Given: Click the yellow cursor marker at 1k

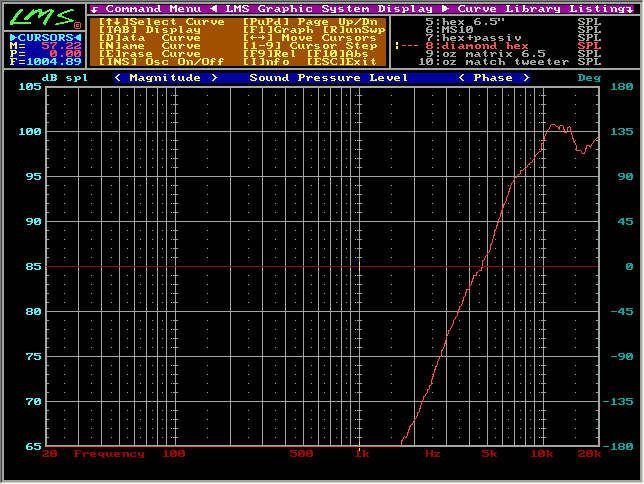Looking at the screenshot, I should click(x=359, y=267).
